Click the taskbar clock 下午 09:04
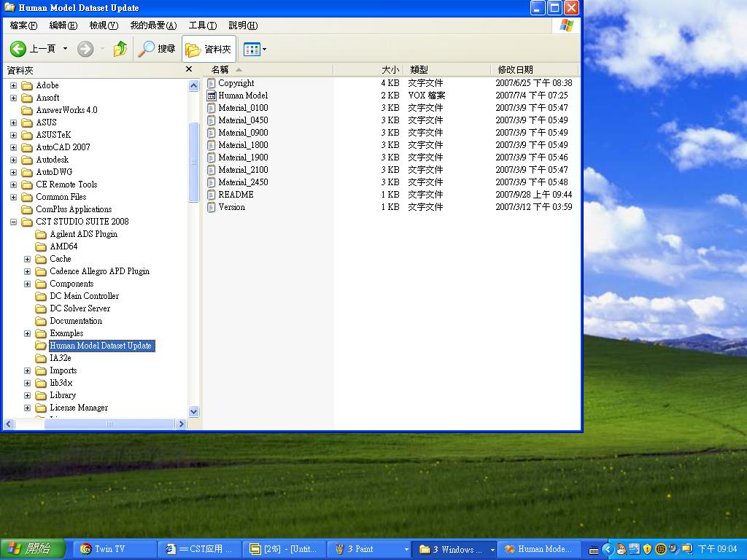Viewport: 747px width, 560px height. pyautogui.click(x=718, y=550)
